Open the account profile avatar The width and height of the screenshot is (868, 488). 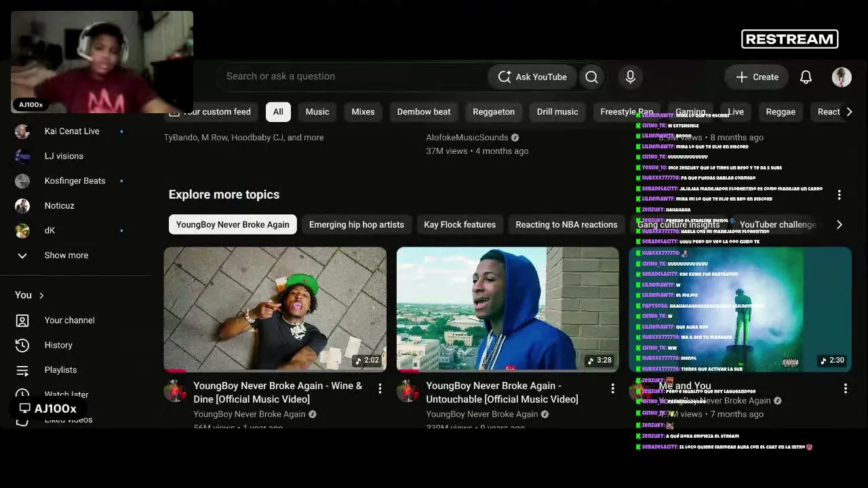[842, 77]
